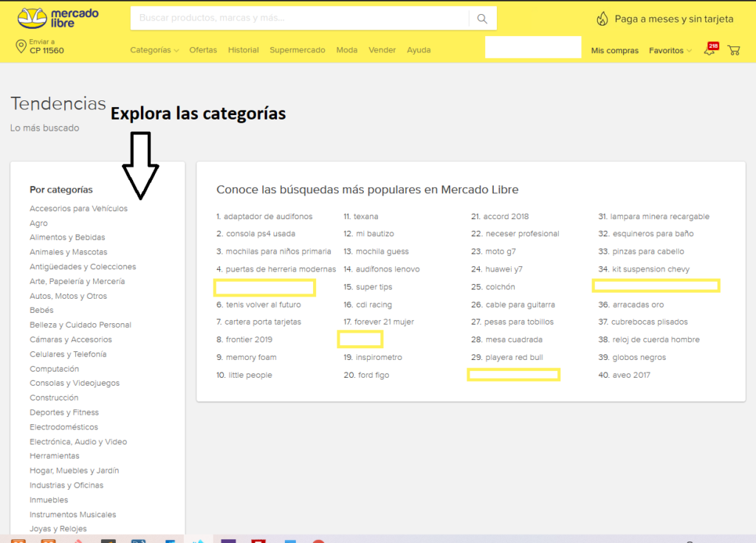Click the trending search huawei y7
756x543 pixels.
click(x=505, y=269)
